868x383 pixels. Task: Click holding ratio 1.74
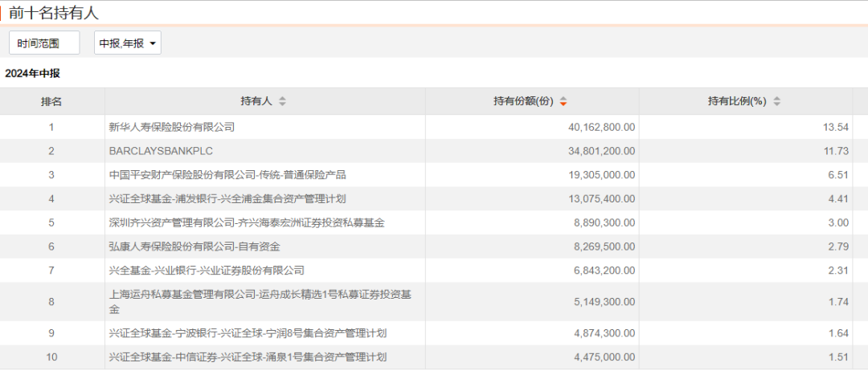coord(838,302)
